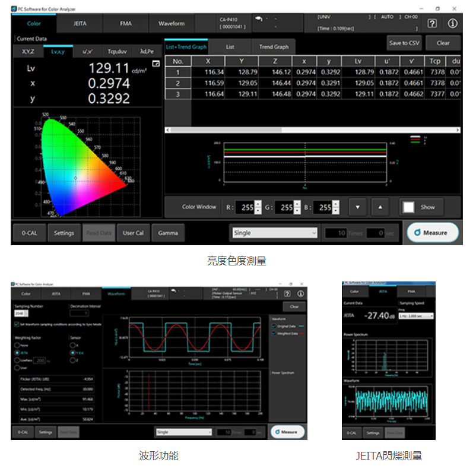
Task: Click the R value input field showing 255
Action: pos(245,207)
